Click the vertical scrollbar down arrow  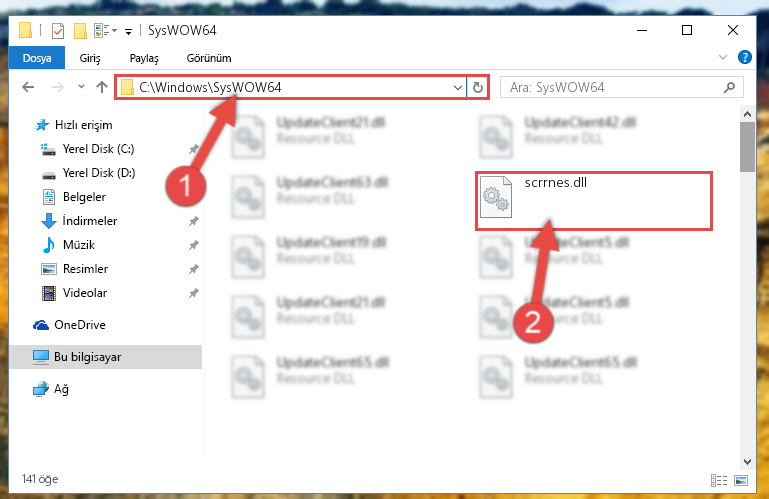coord(747,462)
